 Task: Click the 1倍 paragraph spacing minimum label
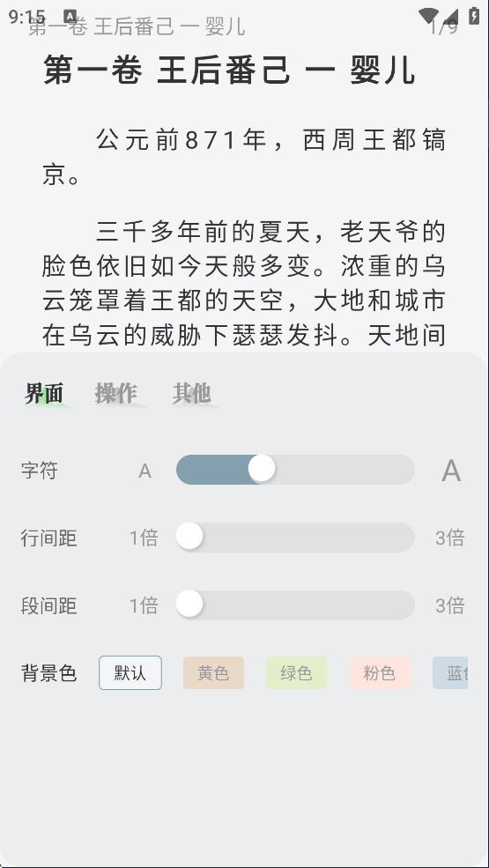pyautogui.click(x=144, y=605)
